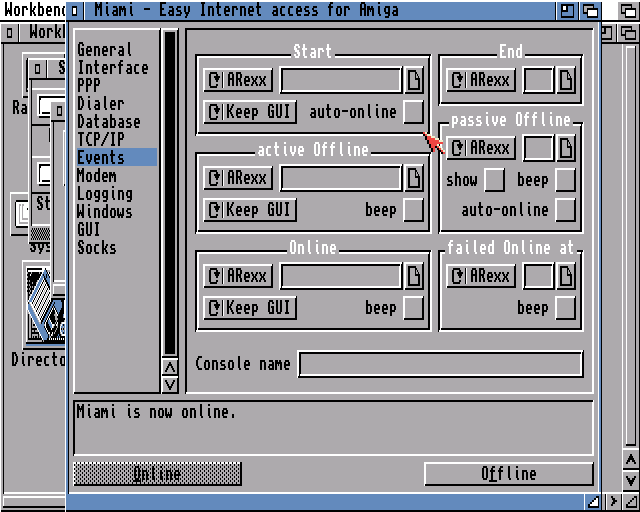Cycle the ARexx selector in End section
The width and height of the screenshot is (640, 512).
click(481, 80)
